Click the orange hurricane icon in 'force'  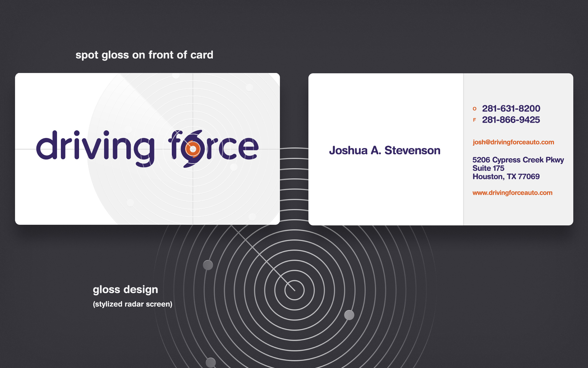coord(193,149)
